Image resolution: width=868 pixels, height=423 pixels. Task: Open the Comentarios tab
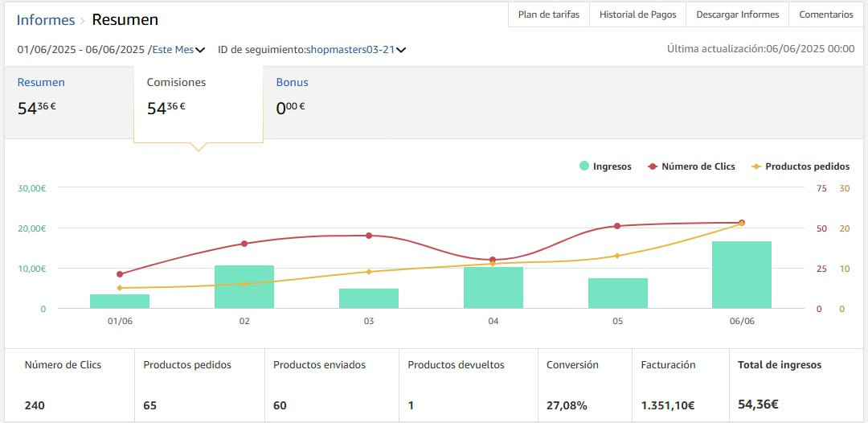826,14
